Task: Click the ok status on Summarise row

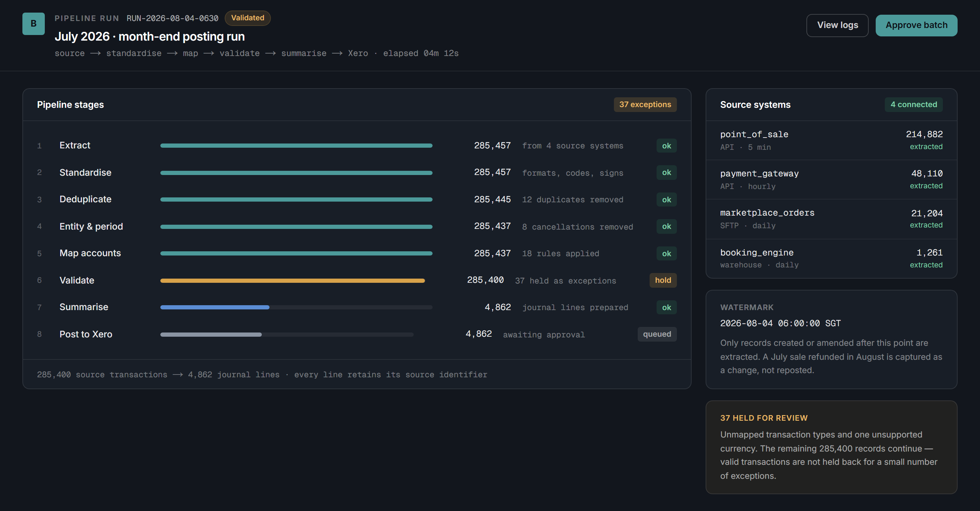Action: [x=666, y=307]
